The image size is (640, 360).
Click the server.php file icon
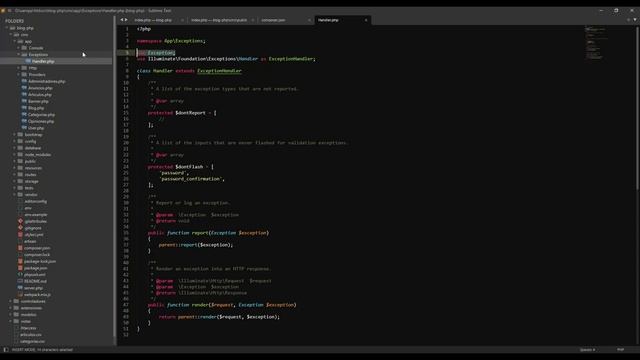point(20,288)
